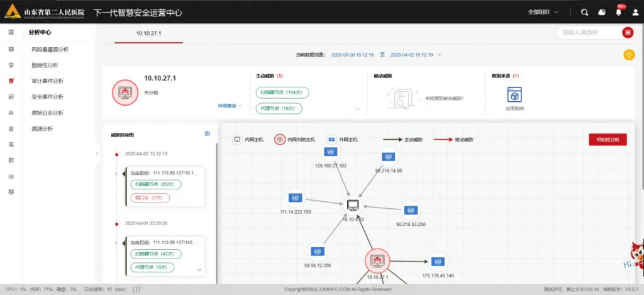Click the threat timeline list icon
Screen dimensions: 644x295
tap(208, 133)
